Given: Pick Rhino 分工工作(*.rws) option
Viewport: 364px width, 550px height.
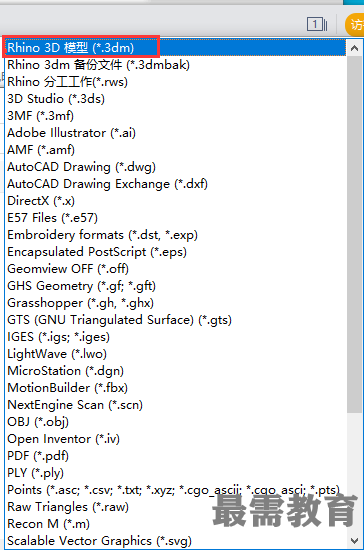Looking at the screenshot, I should pyautogui.click(x=175, y=82).
